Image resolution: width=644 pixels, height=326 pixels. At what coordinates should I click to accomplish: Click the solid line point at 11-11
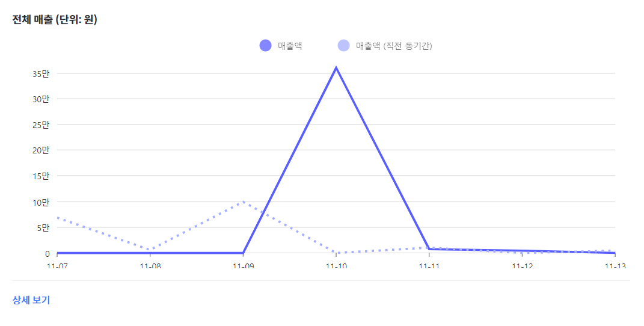click(x=429, y=249)
